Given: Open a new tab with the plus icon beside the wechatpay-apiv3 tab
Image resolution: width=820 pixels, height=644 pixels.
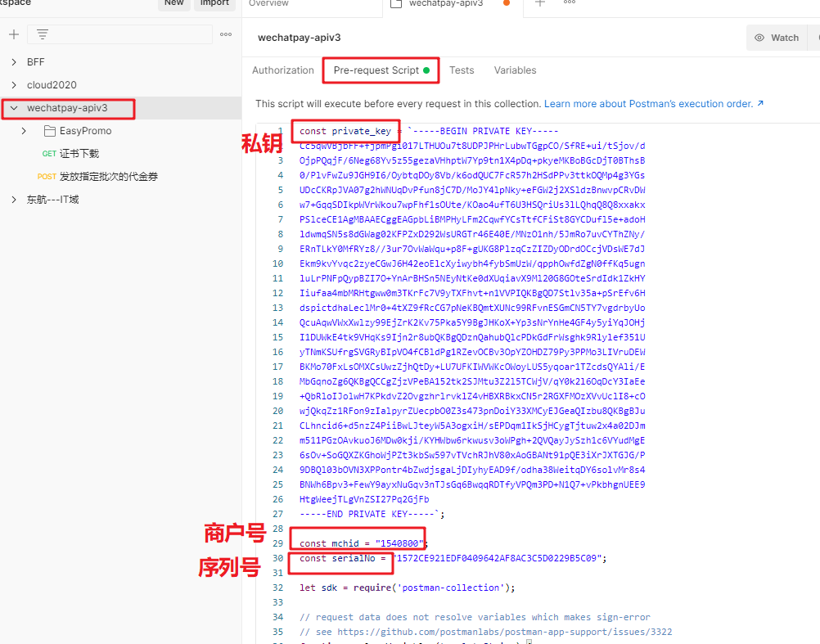Looking at the screenshot, I should (x=540, y=3).
